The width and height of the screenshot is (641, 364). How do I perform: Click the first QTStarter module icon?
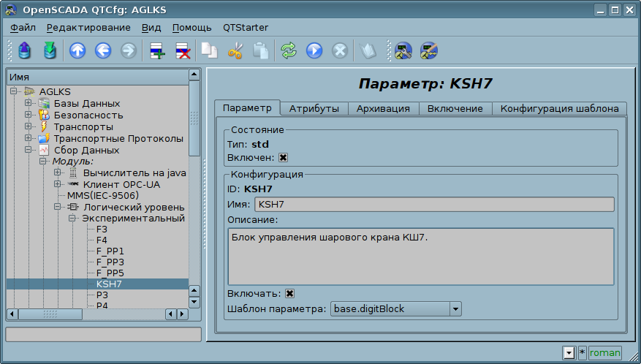point(403,51)
